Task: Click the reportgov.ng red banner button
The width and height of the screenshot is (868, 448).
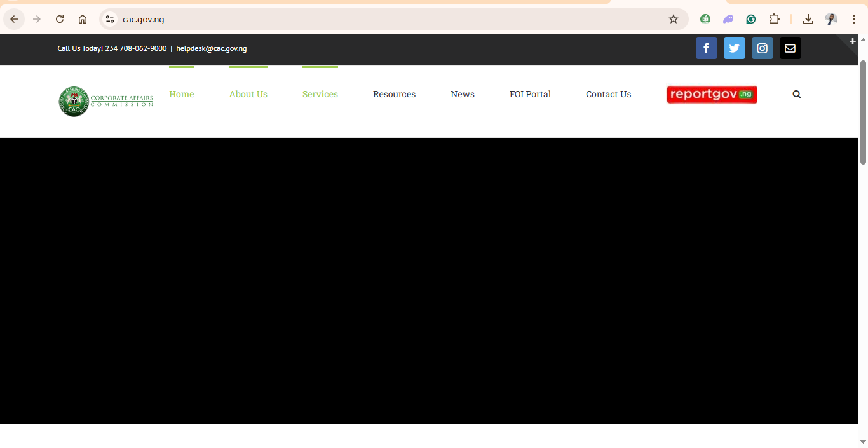Action: tap(712, 95)
